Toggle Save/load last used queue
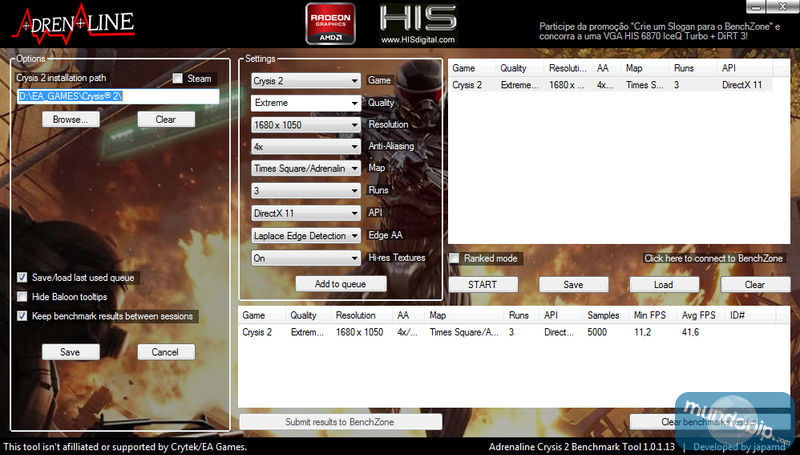The image size is (800, 455). tap(22, 277)
